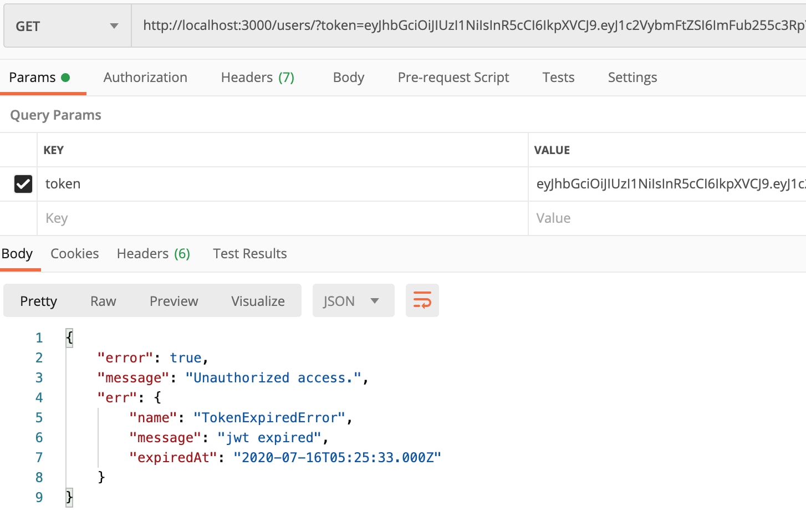Click the token key cell
Viewport: 806px width, 532px height.
pos(282,184)
